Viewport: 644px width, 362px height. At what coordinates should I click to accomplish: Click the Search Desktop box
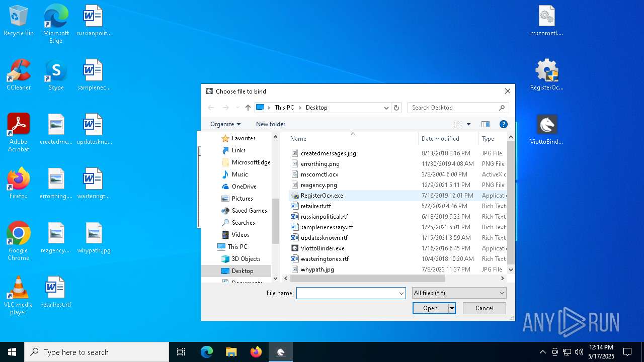click(x=458, y=108)
